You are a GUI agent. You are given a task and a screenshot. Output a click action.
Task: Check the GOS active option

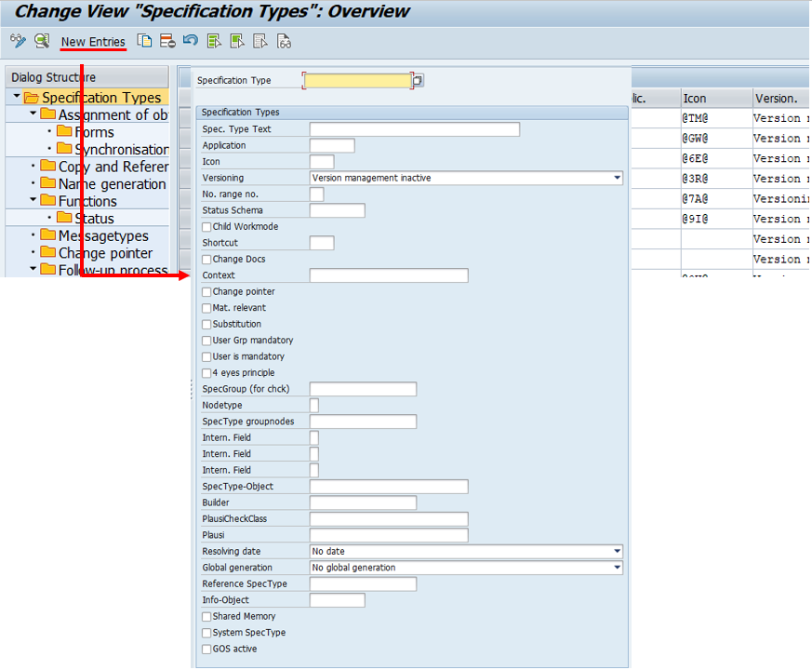pyautogui.click(x=206, y=650)
